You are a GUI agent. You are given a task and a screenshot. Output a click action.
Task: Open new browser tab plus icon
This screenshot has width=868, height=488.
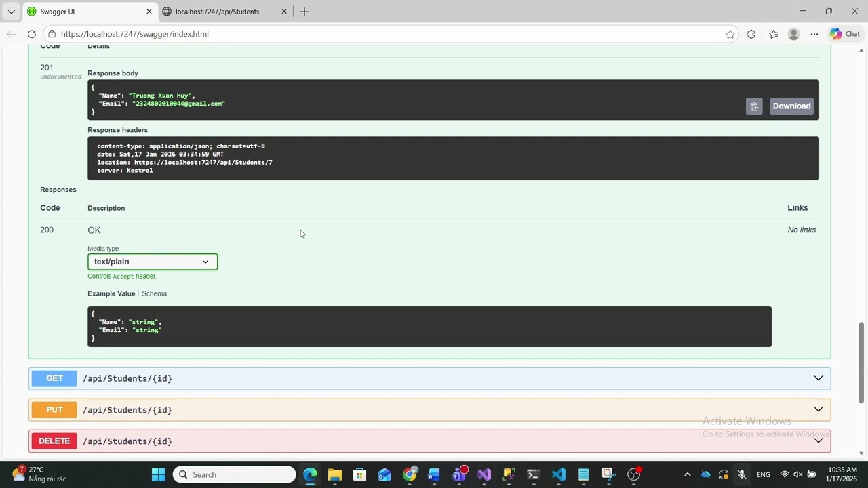pyautogui.click(x=304, y=12)
